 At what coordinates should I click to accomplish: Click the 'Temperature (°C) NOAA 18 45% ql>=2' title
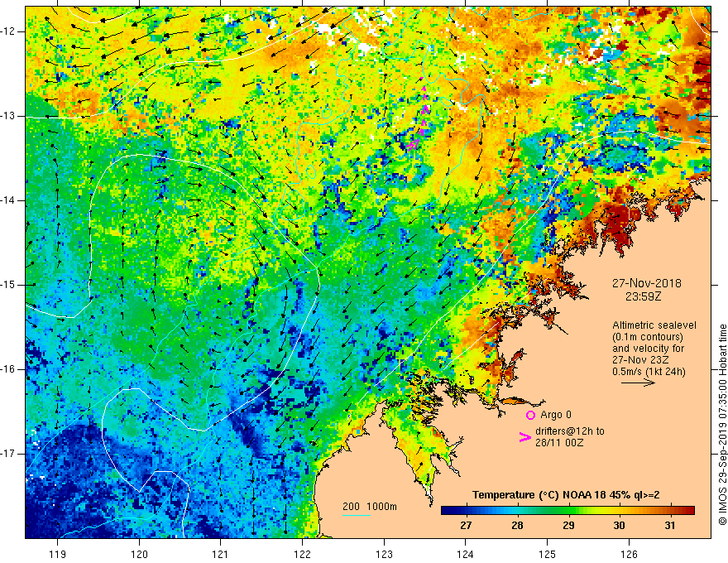[566, 495]
